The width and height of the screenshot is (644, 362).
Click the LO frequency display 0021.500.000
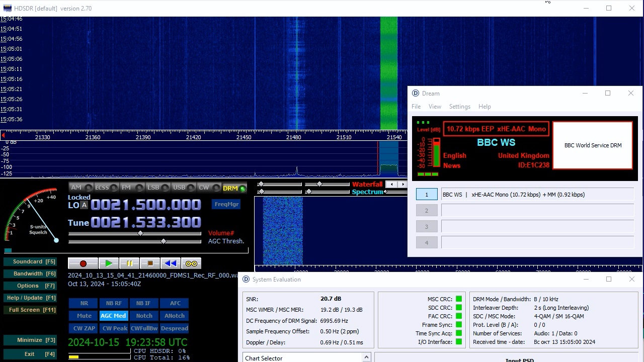coord(146,205)
